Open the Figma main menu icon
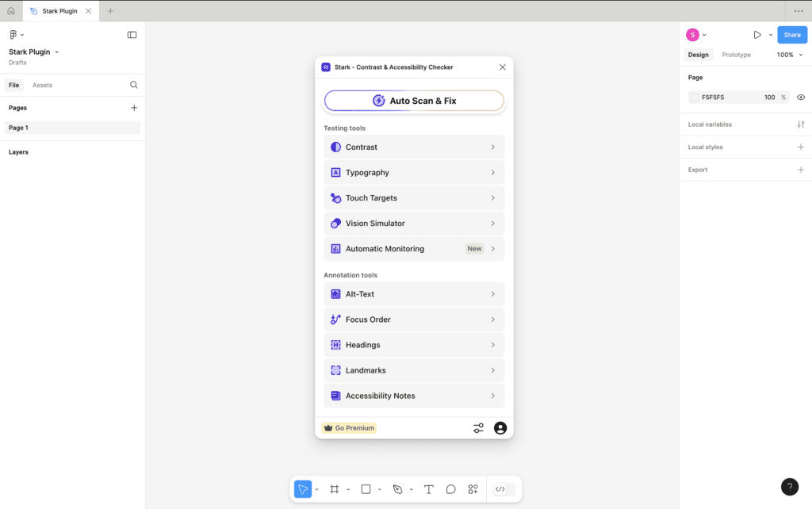The width and height of the screenshot is (812, 509). [13, 35]
